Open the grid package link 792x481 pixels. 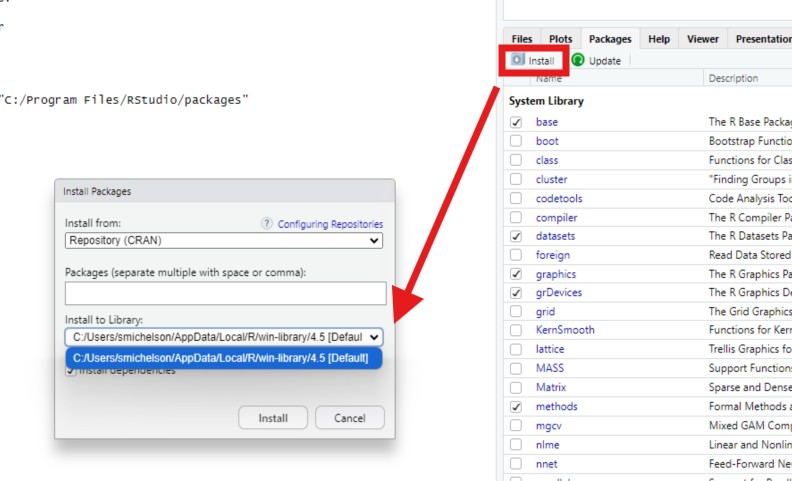[x=546, y=312]
